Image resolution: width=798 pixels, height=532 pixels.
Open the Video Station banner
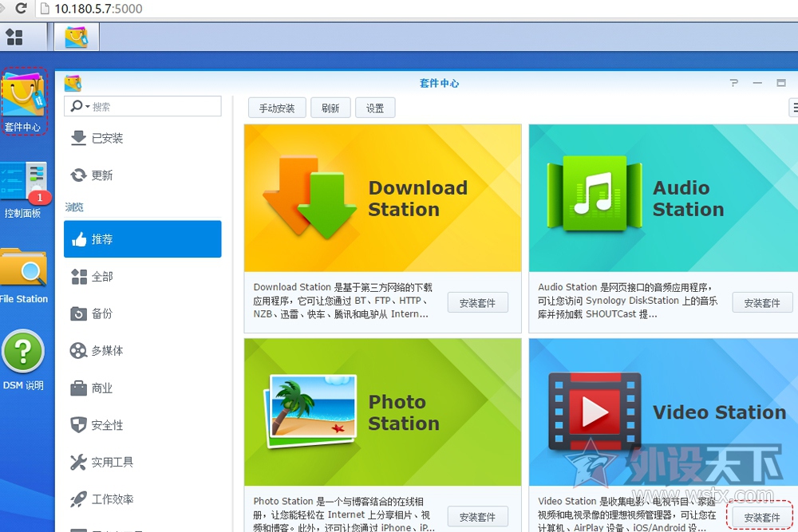click(x=664, y=412)
